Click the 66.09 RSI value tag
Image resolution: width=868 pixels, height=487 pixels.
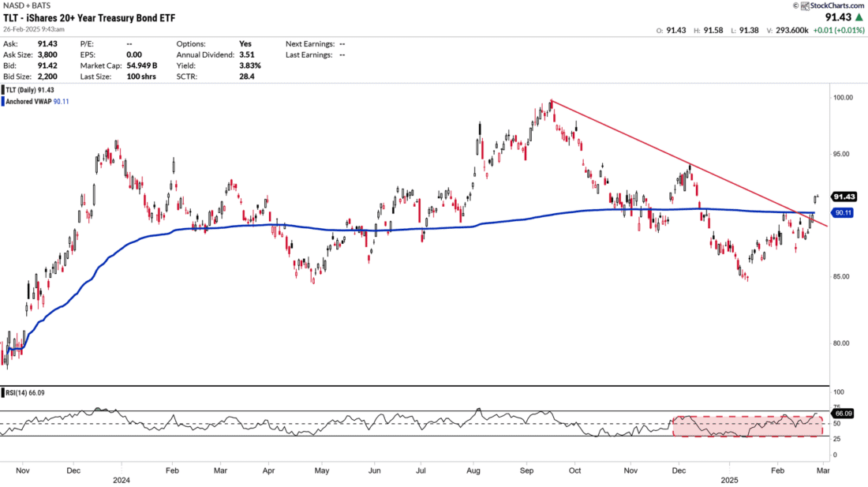(x=845, y=413)
